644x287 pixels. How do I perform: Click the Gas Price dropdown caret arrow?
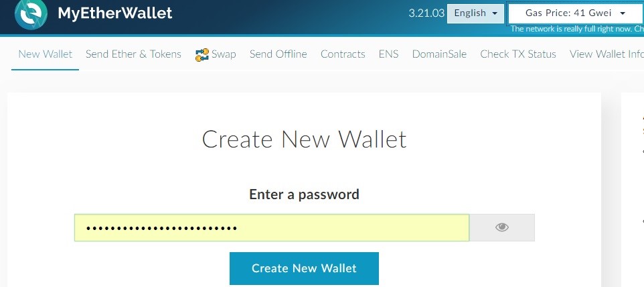[623, 13]
